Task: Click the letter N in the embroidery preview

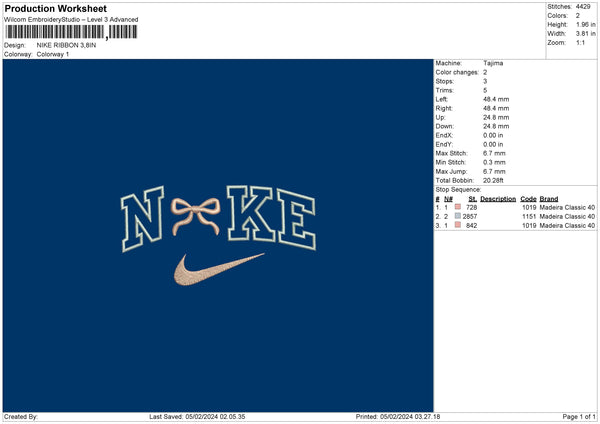Action: [143, 219]
